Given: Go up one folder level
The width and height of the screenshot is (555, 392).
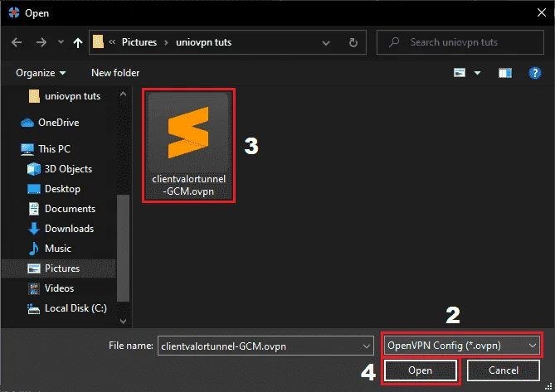Looking at the screenshot, I should point(78,43).
